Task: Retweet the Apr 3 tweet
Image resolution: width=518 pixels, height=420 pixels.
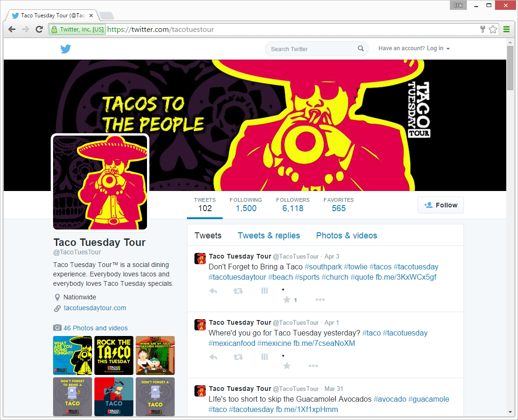Action: (238, 291)
